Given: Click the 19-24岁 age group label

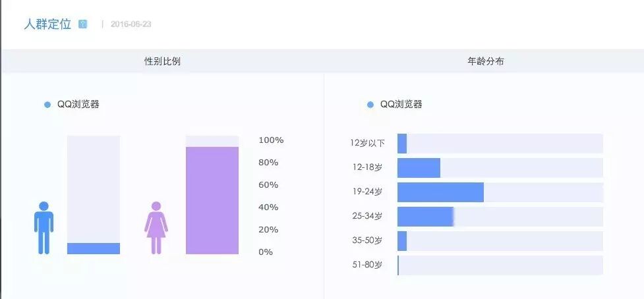Looking at the screenshot, I should click(x=367, y=192).
